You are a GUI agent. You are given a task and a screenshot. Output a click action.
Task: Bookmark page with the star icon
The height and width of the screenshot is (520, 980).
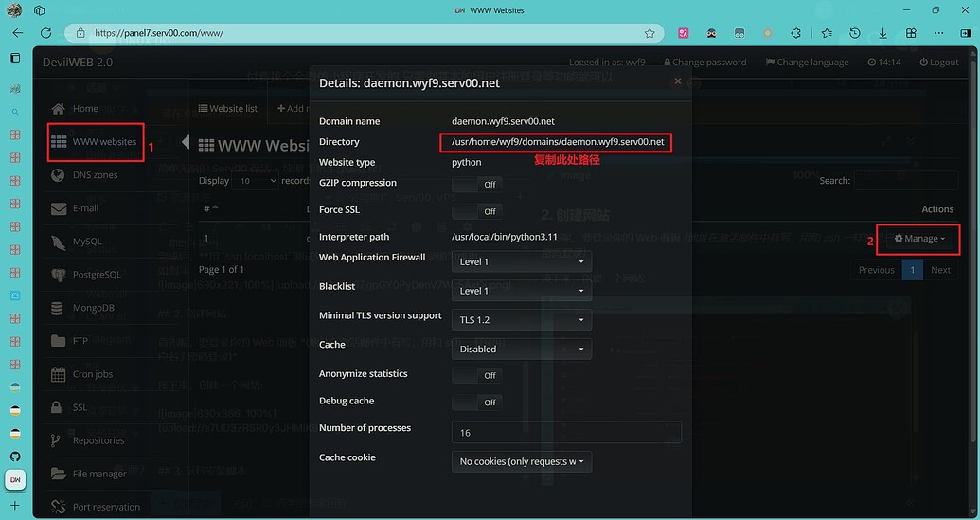coord(650,33)
